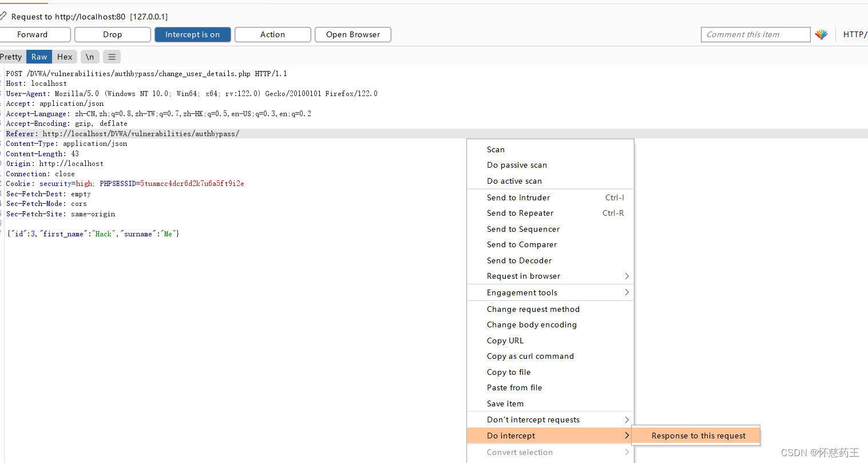The image size is (868, 463).
Task: Click the Host: localhost header
Action: click(x=37, y=84)
